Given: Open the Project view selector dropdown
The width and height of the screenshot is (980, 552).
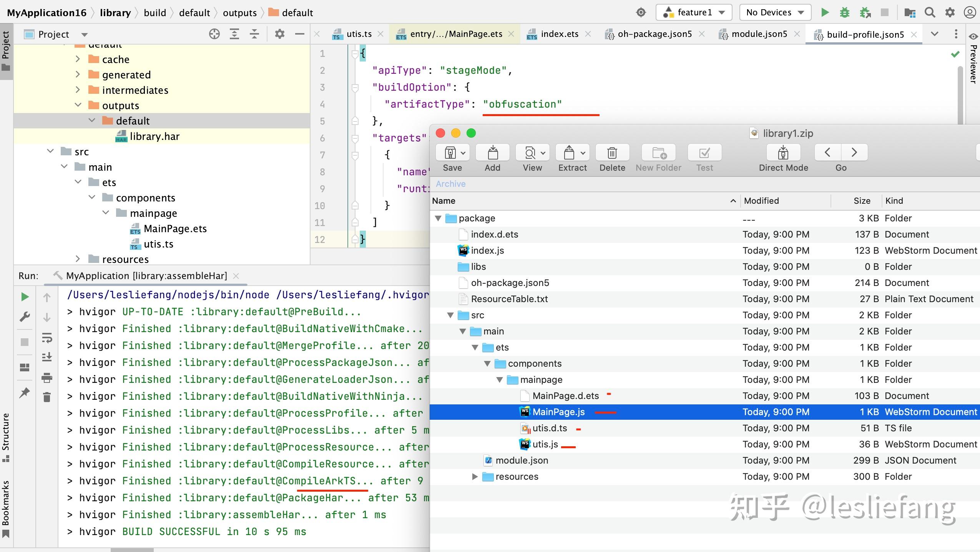Looking at the screenshot, I should coord(85,35).
